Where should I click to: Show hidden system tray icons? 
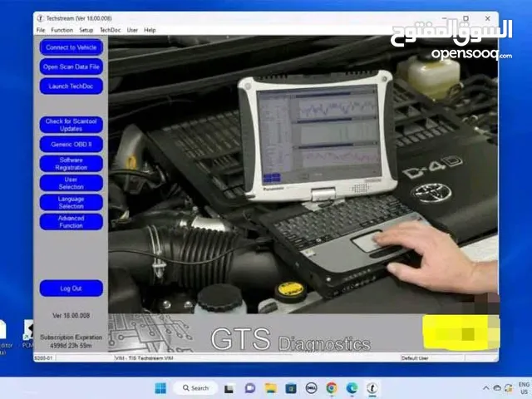(x=485, y=388)
